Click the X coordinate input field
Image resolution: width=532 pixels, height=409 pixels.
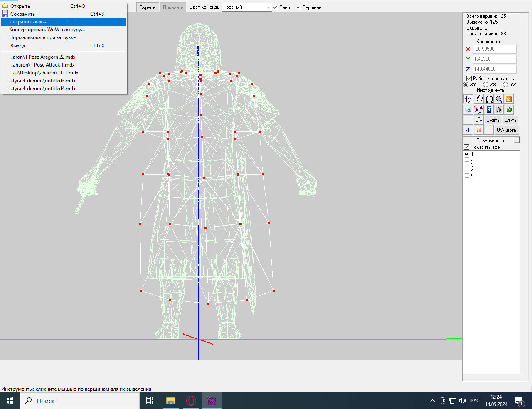click(x=495, y=49)
